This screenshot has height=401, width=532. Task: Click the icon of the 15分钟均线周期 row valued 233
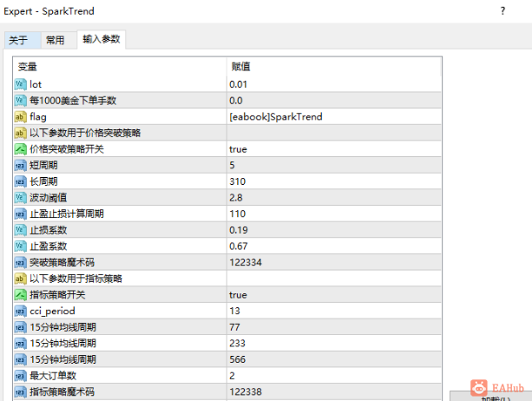coord(20,344)
